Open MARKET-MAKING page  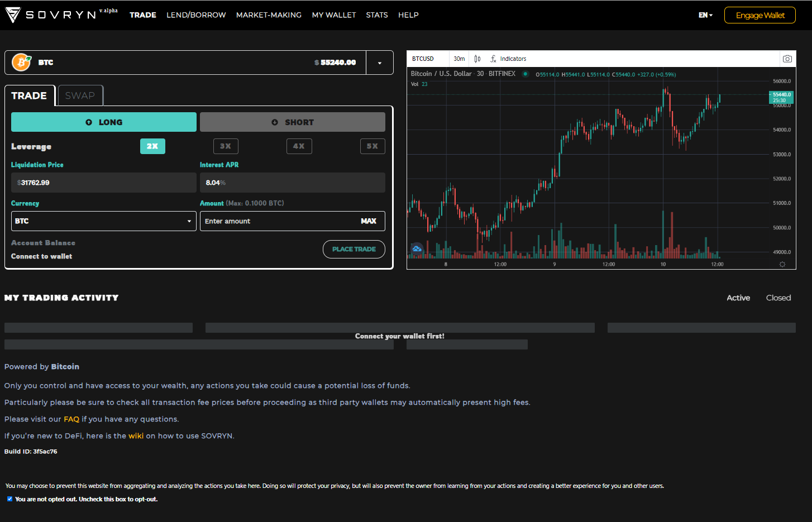point(269,15)
